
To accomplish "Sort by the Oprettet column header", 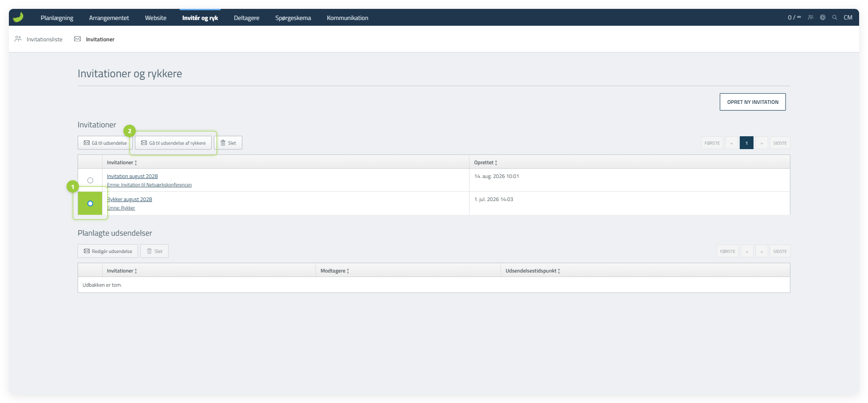I will pyautogui.click(x=485, y=162).
